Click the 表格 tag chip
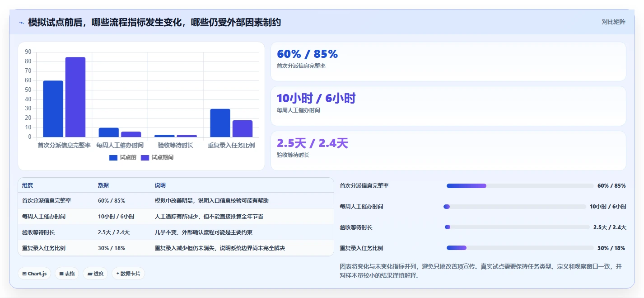The width and height of the screenshot is (644, 298). [x=67, y=274]
